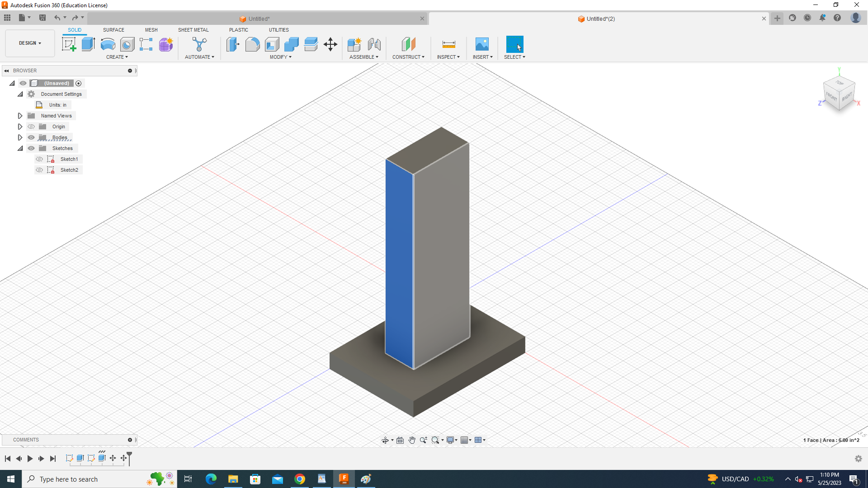Image resolution: width=868 pixels, height=488 pixels.
Task: Select the Create Sketch tool
Action: (x=69, y=44)
